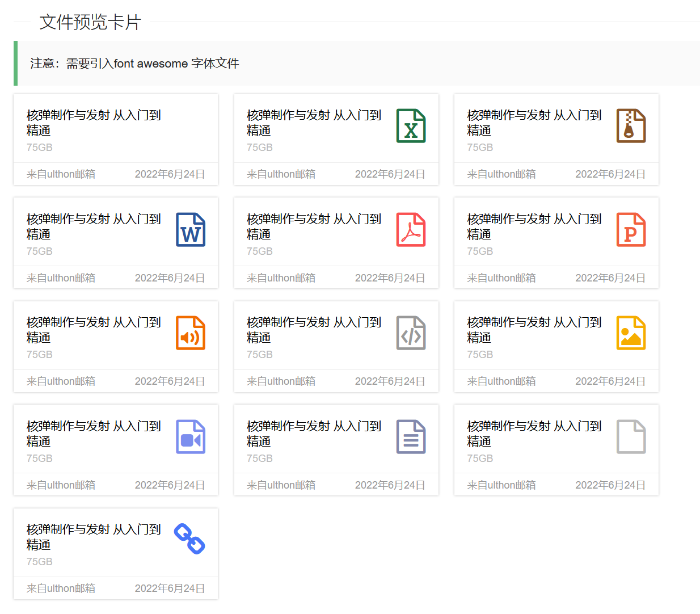Click the heading 文件预览卡片
Screen dimensions: 700x614
click(90, 22)
